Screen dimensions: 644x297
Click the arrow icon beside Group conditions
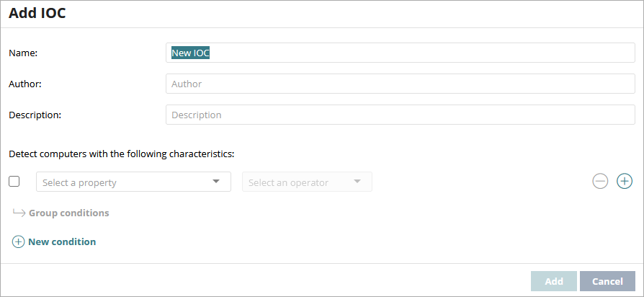pyautogui.click(x=19, y=213)
